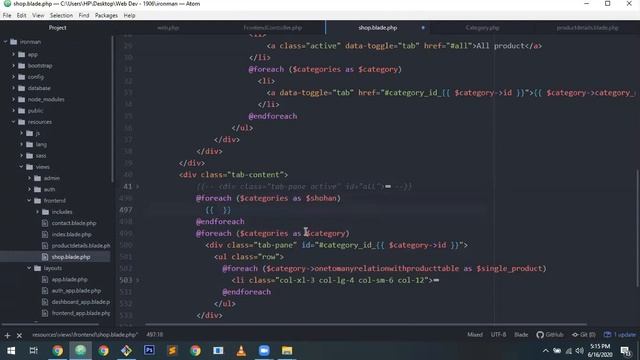This screenshot has height=360, width=640.
Task: Open the Find menu
Action: click(84, 16)
